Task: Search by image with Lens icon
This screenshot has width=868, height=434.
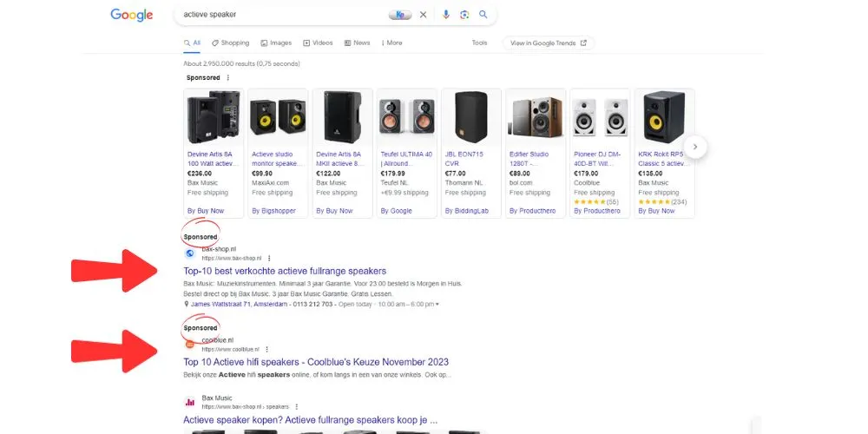Action: pos(464,15)
